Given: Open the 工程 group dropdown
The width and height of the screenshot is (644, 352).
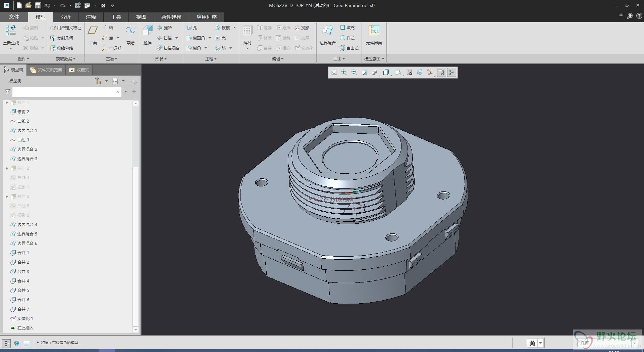Looking at the screenshot, I should (211, 59).
